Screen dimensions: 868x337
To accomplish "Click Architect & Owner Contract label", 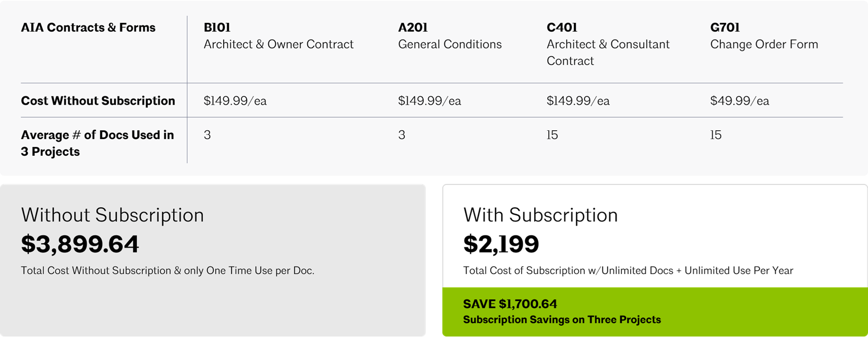I will [x=279, y=44].
